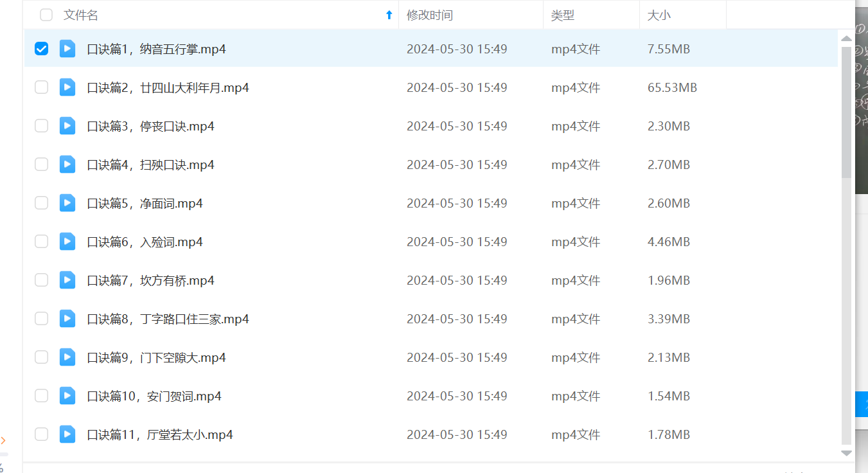Click the video icon for 口诀篇10，安门贺词.mp4

pos(67,396)
